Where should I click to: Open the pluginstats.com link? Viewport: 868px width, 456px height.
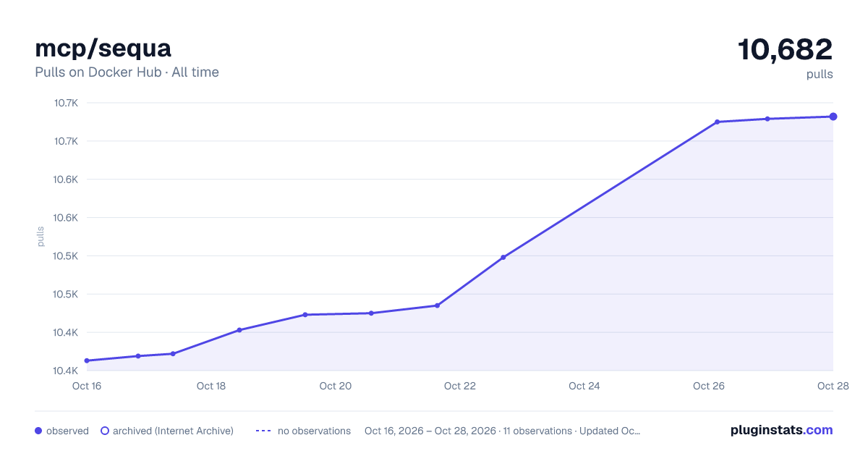(x=782, y=430)
